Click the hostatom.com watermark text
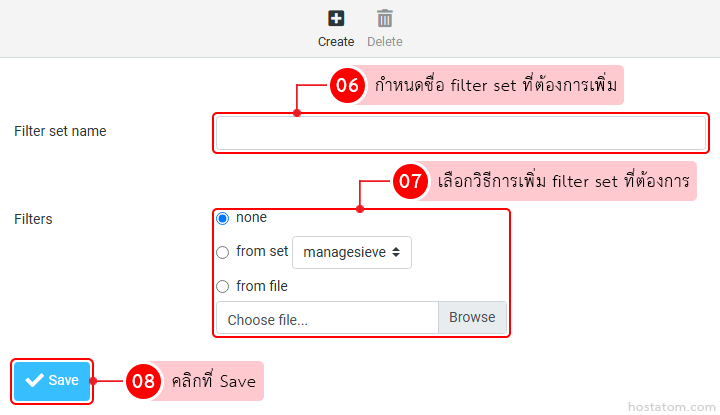This screenshot has width=720, height=415. point(667,406)
